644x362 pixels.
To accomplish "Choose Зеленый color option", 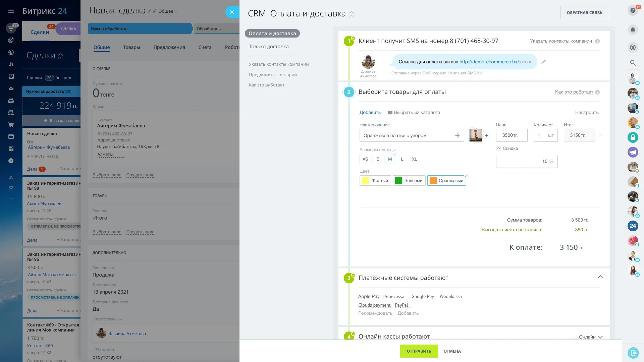I will [409, 181].
